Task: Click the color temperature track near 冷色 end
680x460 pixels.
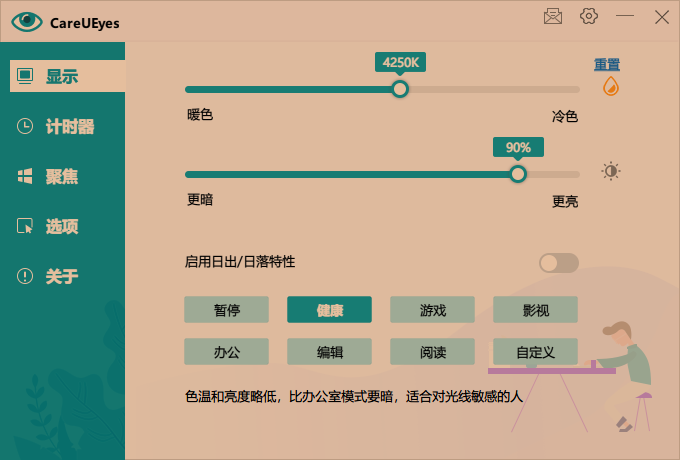Action: click(568, 89)
